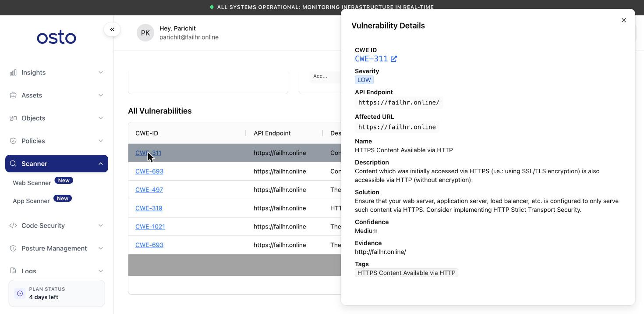Expand the Insights menu chevron
Screen dimensions: 644x314
tap(101, 72)
